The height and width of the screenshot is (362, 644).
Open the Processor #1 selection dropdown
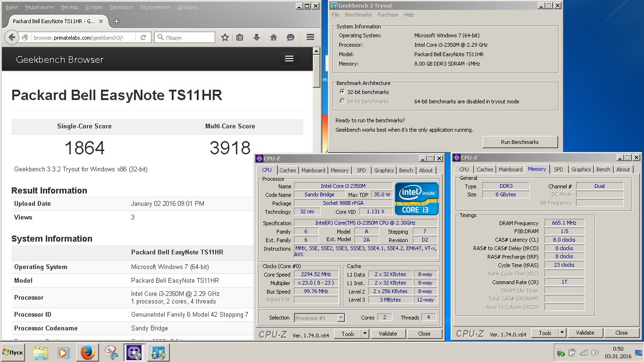pyautogui.click(x=319, y=318)
